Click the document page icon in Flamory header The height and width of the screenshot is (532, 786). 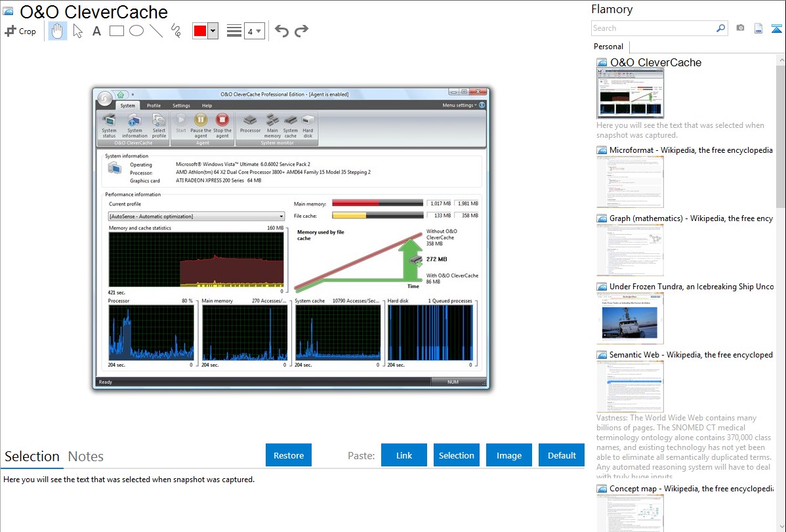pyautogui.click(x=758, y=28)
